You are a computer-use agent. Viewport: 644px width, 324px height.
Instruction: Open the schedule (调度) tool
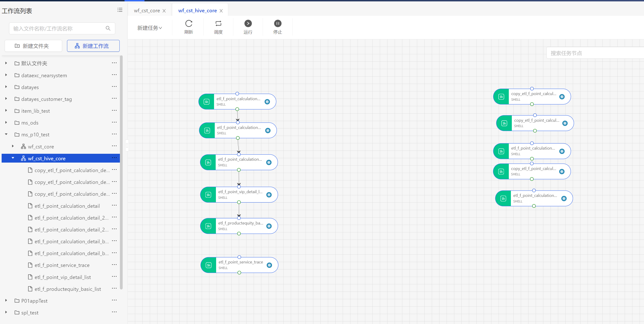(218, 27)
